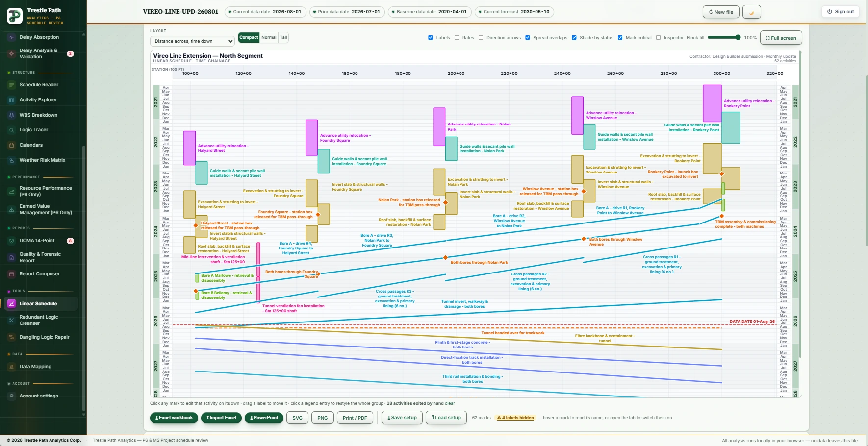Click the Trestle Path logo icon
The height and width of the screenshot is (446, 868).
click(15, 16)
